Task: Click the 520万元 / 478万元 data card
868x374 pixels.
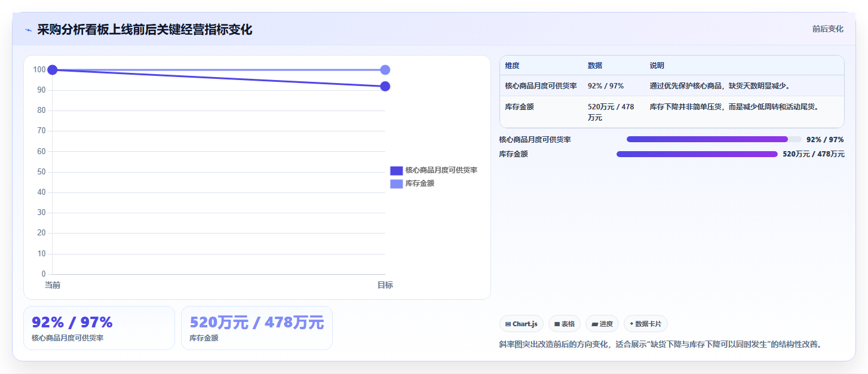Action: pos(257,328)
